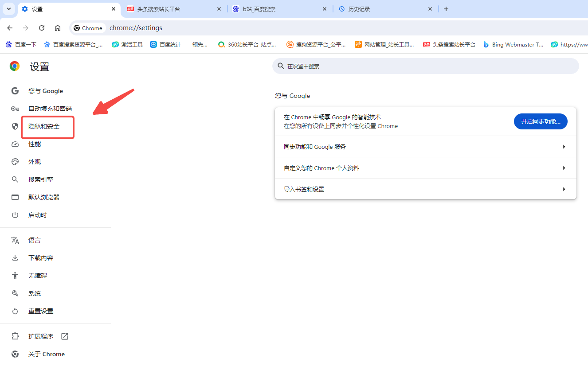
Task: Click the Chrome icon for 关于 Chrome
Action: pyautogui.click(x=15, y=354)
